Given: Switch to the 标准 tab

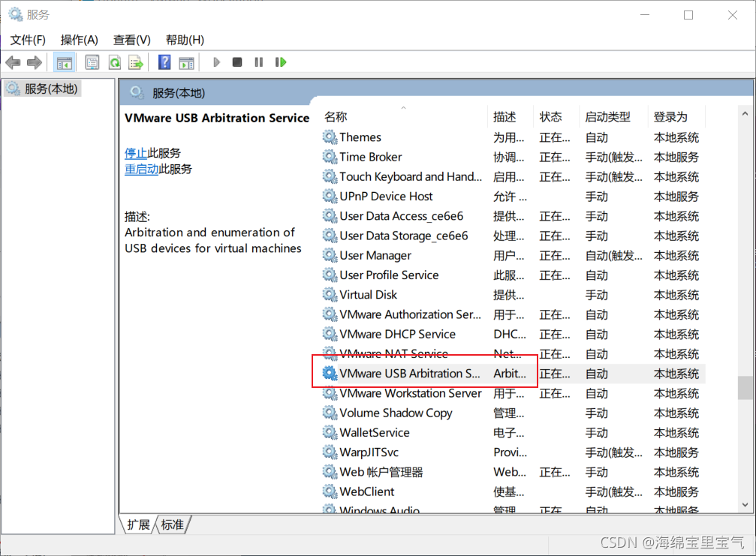Looking at the screenshot, I should click(x=173, y=524).
